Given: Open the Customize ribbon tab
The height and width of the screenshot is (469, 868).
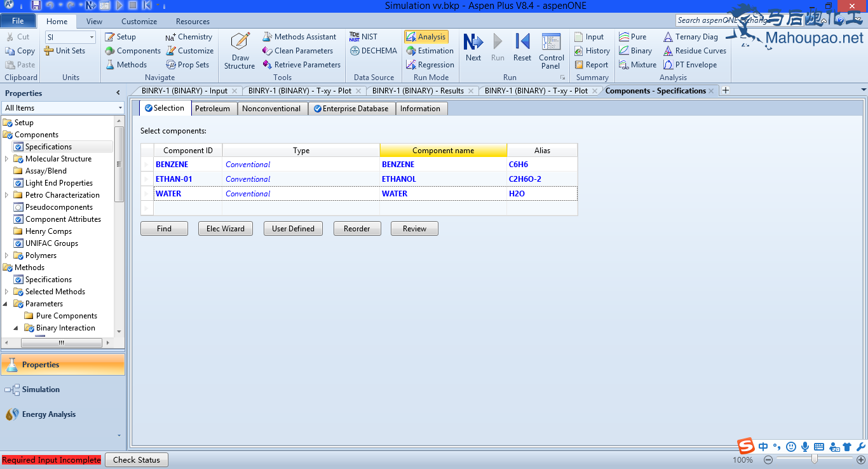Looking at the screenshot, I should (139, 22).
